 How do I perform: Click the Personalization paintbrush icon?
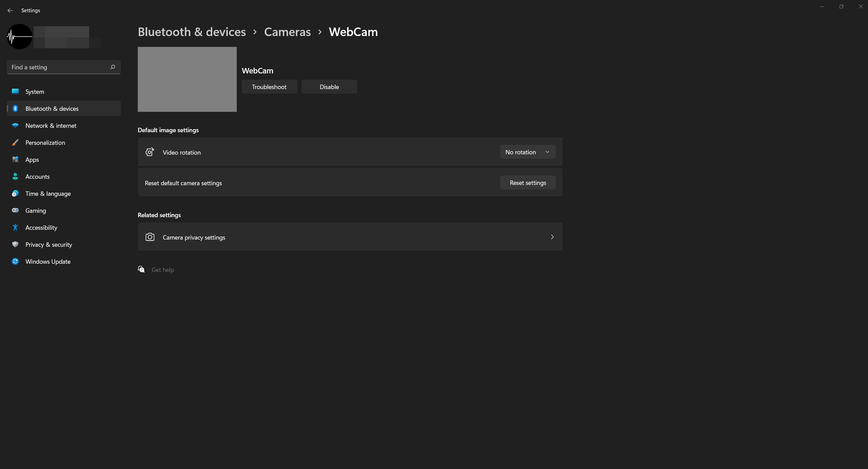coord(15,142)
